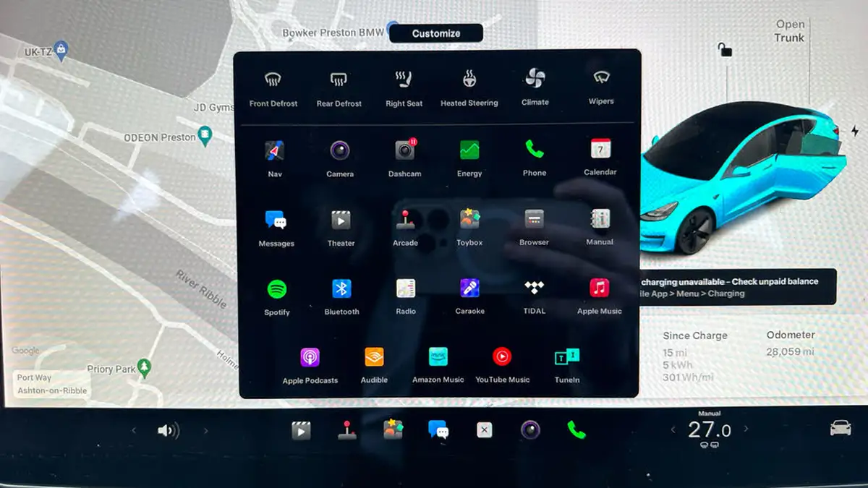
Task: Turn on Rear Defrost
Action: 339,88
